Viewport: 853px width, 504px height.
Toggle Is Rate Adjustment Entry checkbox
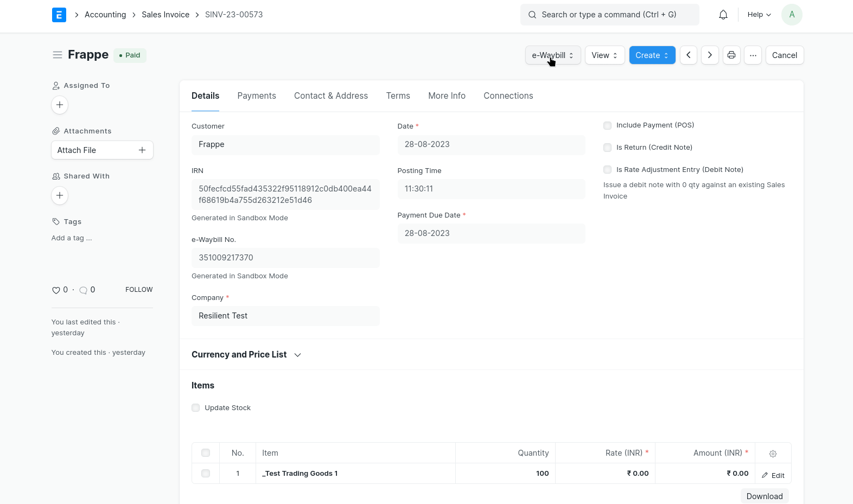click(x=608, y=170)
